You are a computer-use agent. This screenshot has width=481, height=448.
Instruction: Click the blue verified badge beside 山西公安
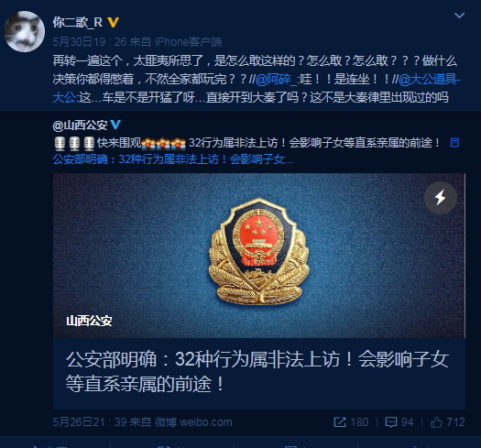tap(115, 125)
